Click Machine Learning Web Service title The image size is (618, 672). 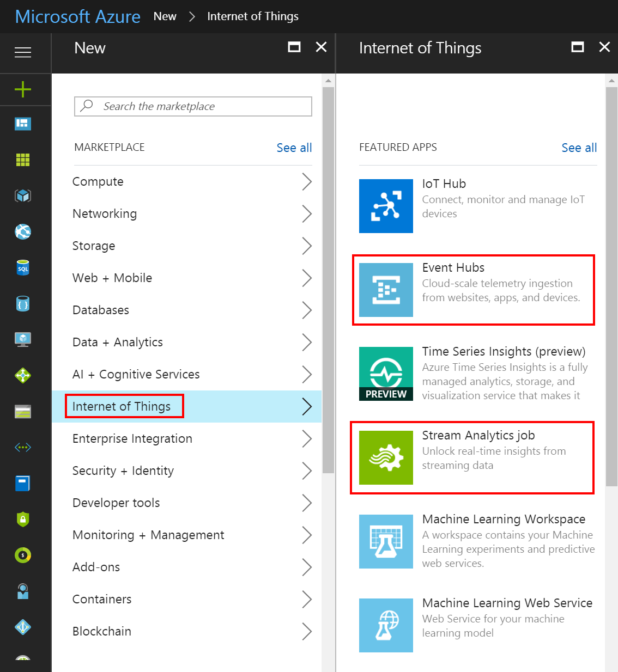tap(507, 603)
